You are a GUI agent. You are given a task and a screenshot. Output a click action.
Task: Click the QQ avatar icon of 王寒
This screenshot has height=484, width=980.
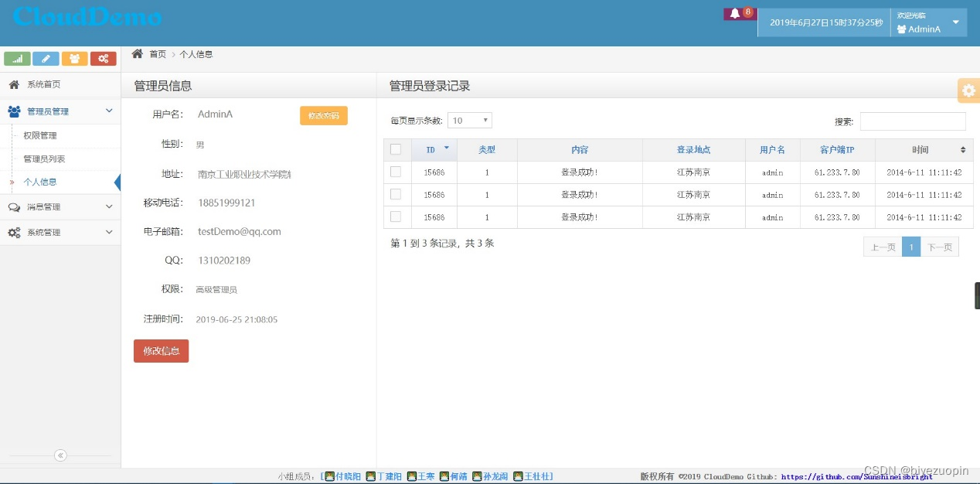(x=412, y=476)
